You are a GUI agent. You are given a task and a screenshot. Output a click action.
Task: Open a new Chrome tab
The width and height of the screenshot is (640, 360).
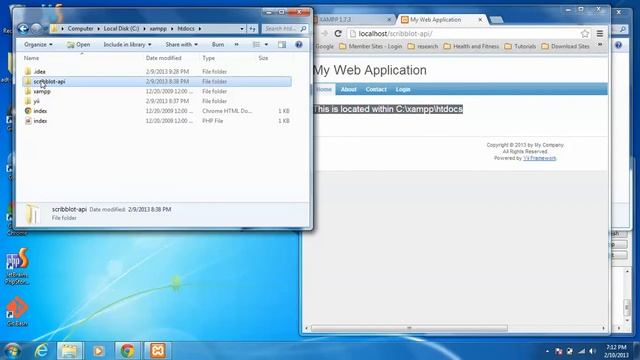point(496,20)
